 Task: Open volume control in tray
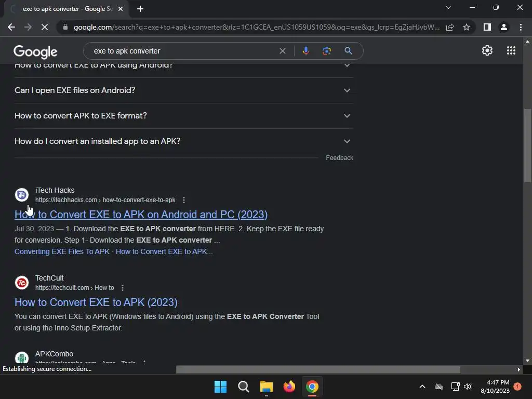468,387
